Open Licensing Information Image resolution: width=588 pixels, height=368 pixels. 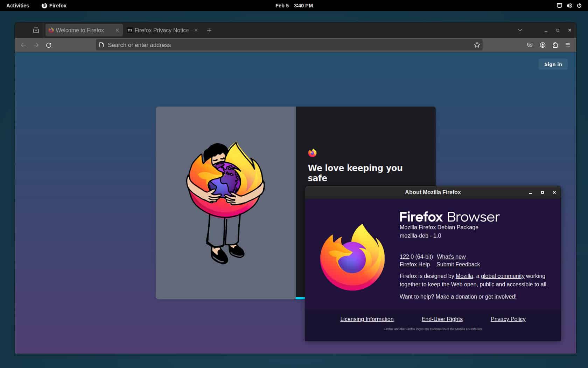click(367, 319)
